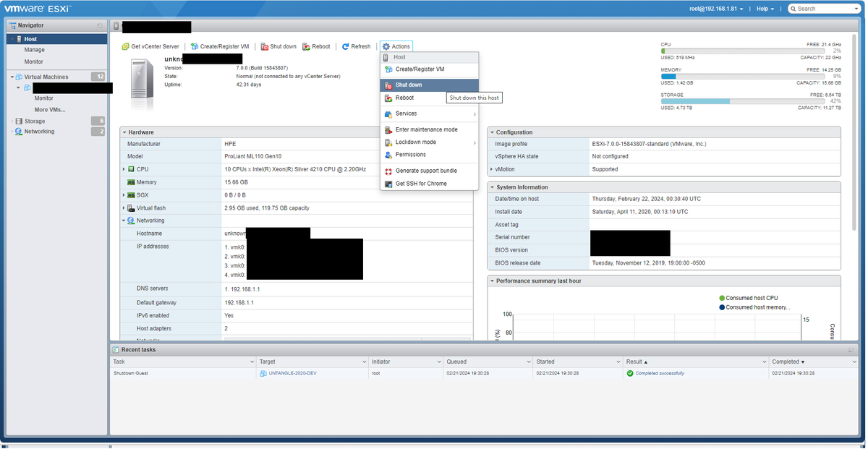The image size is (868, 449).
Task: Click the Storage icon in Navigator
Action: tap(19, 121)
